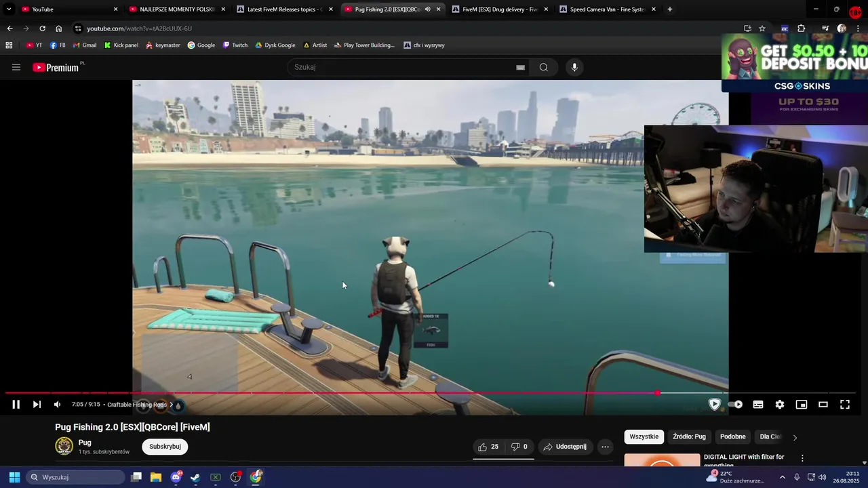The height and width of the screenshot is (488, 868).
Task: Open a new browser tab
Action: [670, 9]
